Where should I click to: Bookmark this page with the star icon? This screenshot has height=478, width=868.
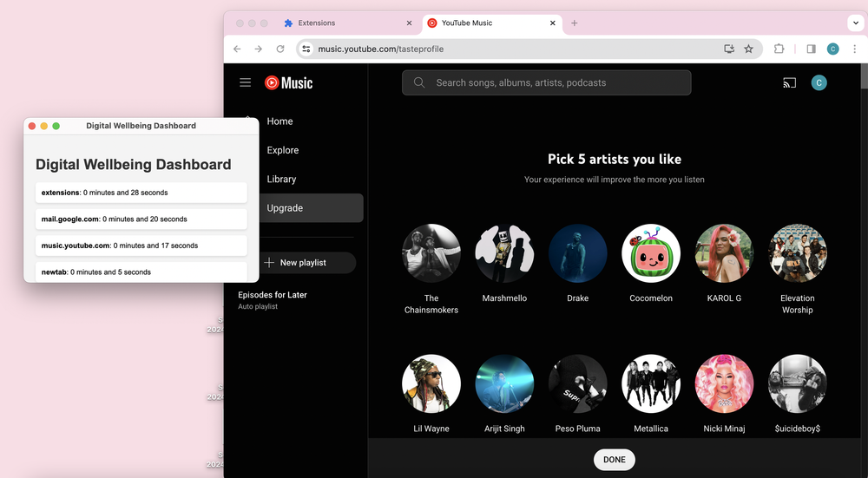tap(748, 49)
